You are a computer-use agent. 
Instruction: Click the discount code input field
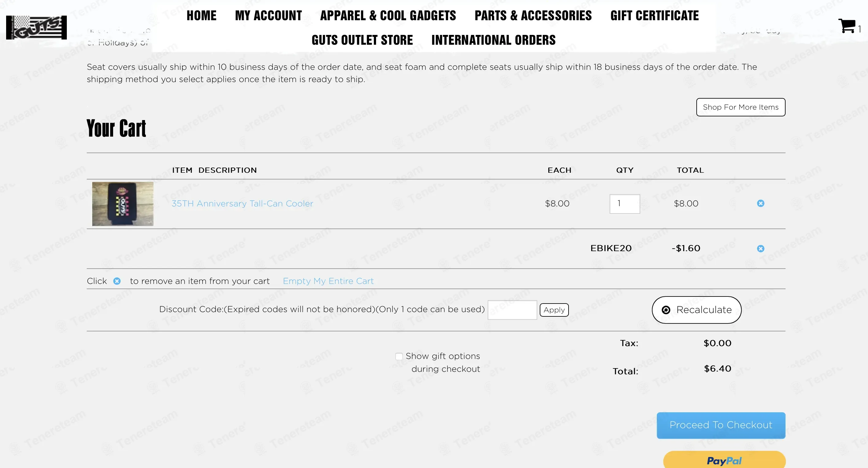(512, 310)
